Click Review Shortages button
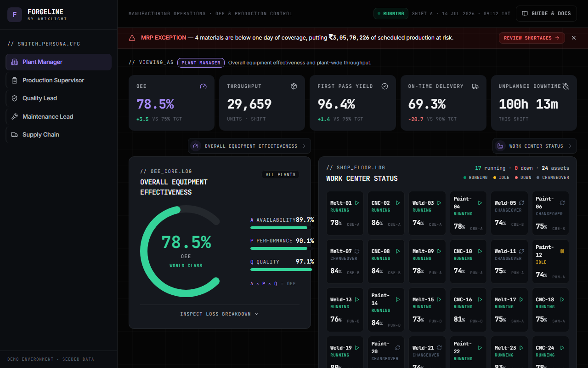The image size is (588, 368). click(x=532, y=38)
